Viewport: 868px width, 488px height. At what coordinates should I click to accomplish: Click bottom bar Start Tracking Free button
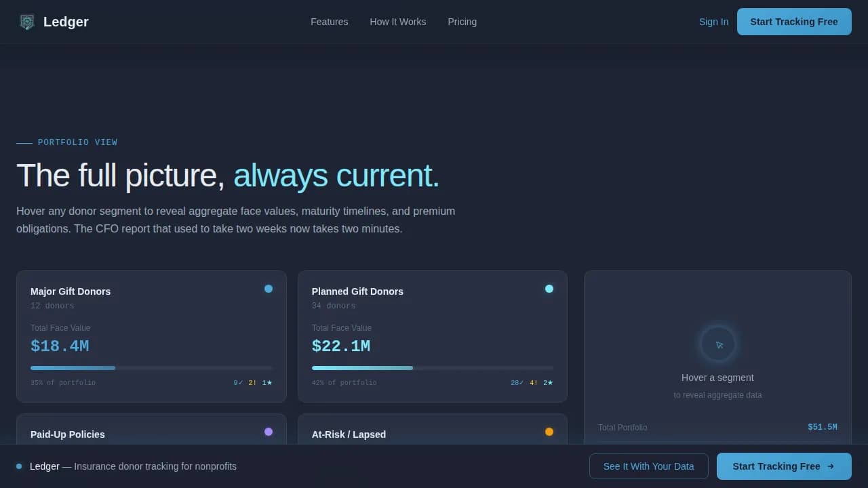[x=784, y=466]
